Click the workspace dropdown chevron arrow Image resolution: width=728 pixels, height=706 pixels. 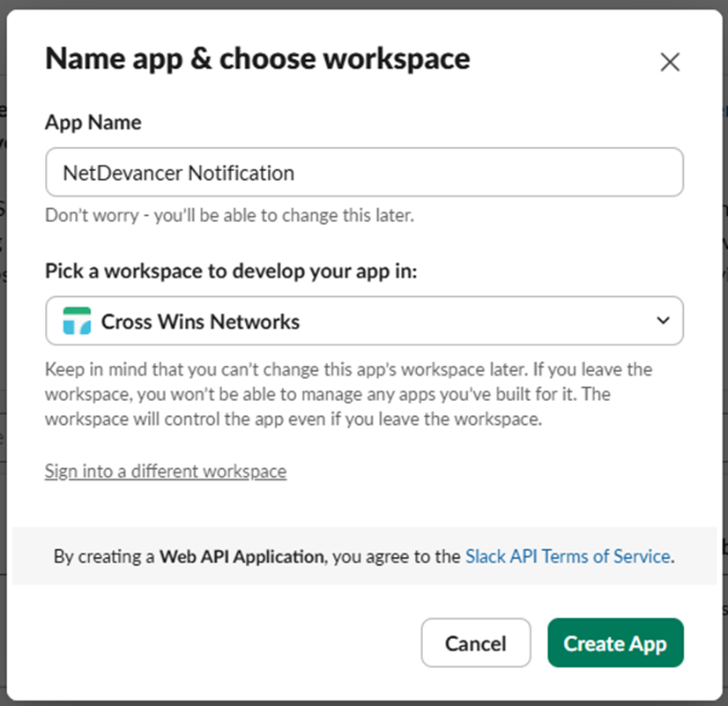tap(664, 321)
